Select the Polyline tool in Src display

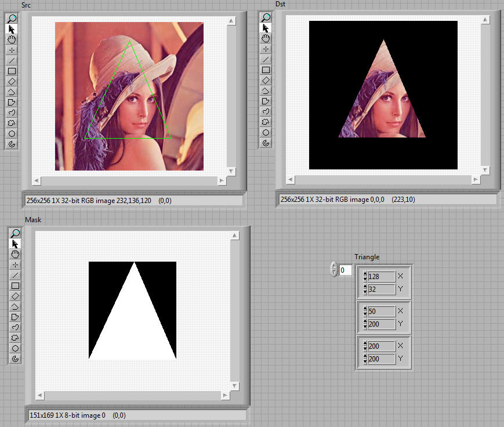point(12,92)
